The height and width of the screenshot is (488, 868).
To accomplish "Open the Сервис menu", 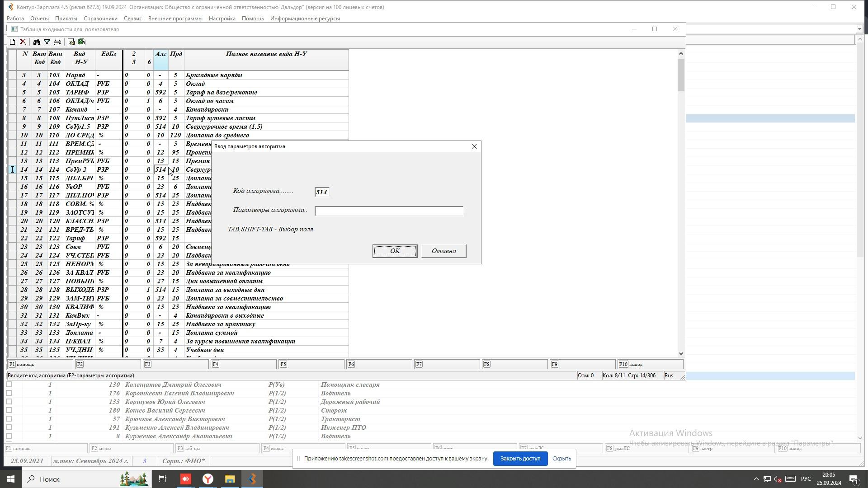I will click(x=132, y=19).
